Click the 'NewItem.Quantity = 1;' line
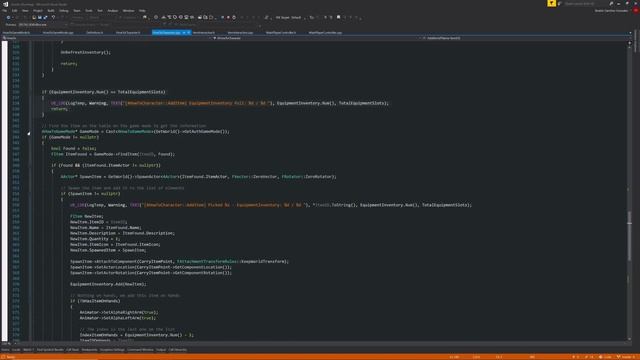The image size is (640, 360). click(x=95, y=239)
